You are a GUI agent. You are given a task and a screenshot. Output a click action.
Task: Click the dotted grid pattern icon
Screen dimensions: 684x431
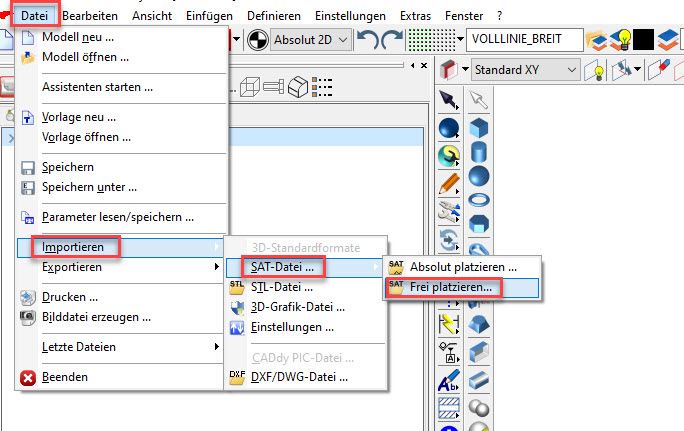coord(431,40)
